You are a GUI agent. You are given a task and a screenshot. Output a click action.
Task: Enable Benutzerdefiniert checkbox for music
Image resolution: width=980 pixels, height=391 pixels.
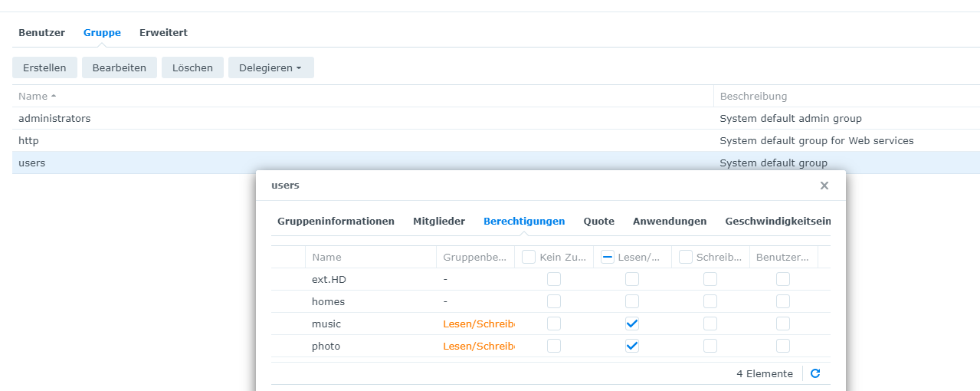(783, 324)
